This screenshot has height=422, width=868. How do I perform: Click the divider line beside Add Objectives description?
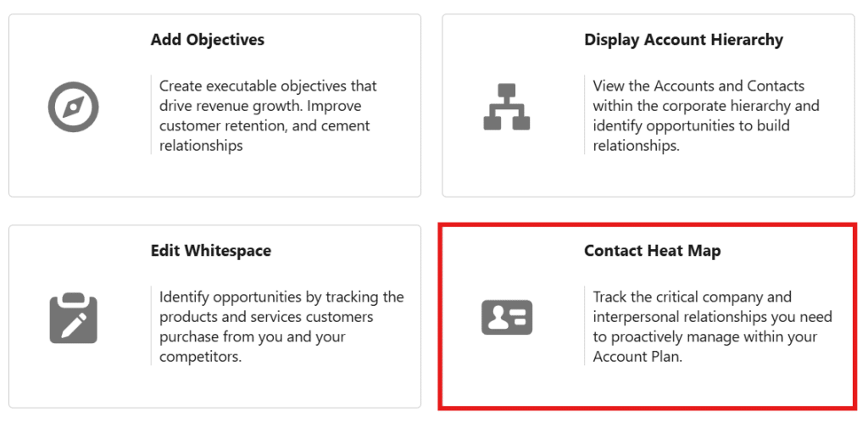point(151,116)
